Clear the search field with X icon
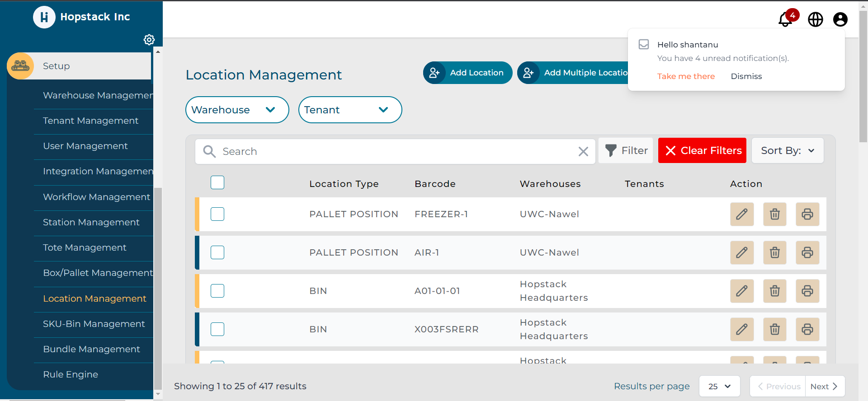 (583, 152)
